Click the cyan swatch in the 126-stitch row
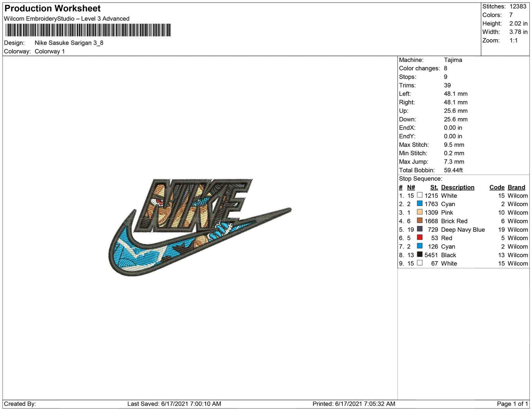Viewport: 532px width, 409px height. click(420, 246)
